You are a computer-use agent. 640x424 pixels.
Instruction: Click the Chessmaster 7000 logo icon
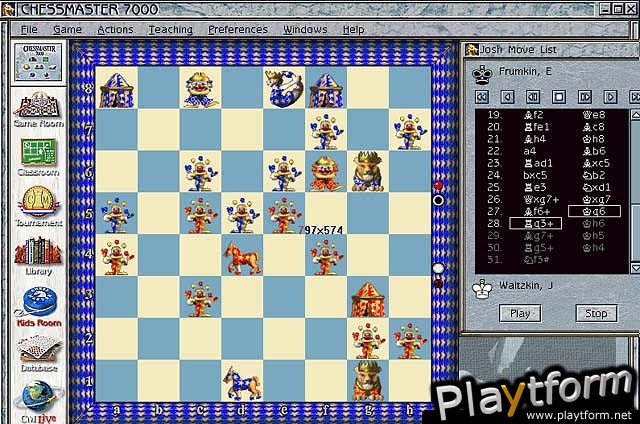38,62
